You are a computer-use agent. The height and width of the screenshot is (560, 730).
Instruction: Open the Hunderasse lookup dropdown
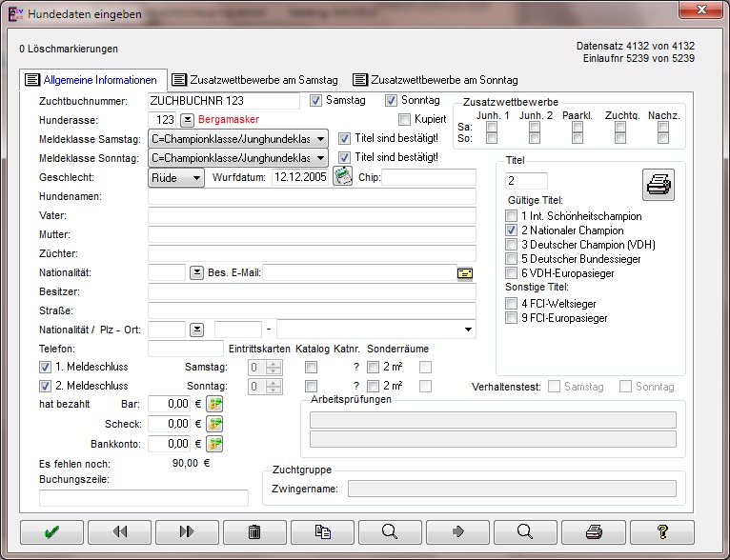[x=187, y=120]
